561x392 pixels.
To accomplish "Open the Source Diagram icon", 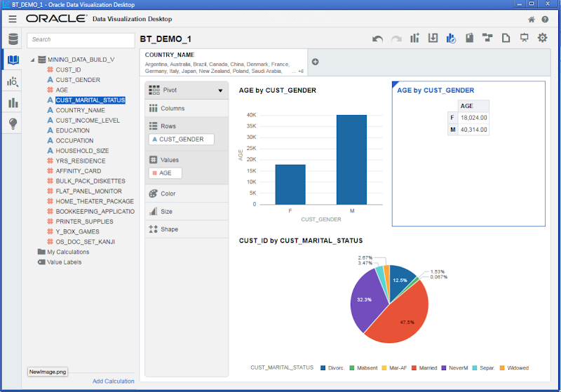I will click(487, 38).
